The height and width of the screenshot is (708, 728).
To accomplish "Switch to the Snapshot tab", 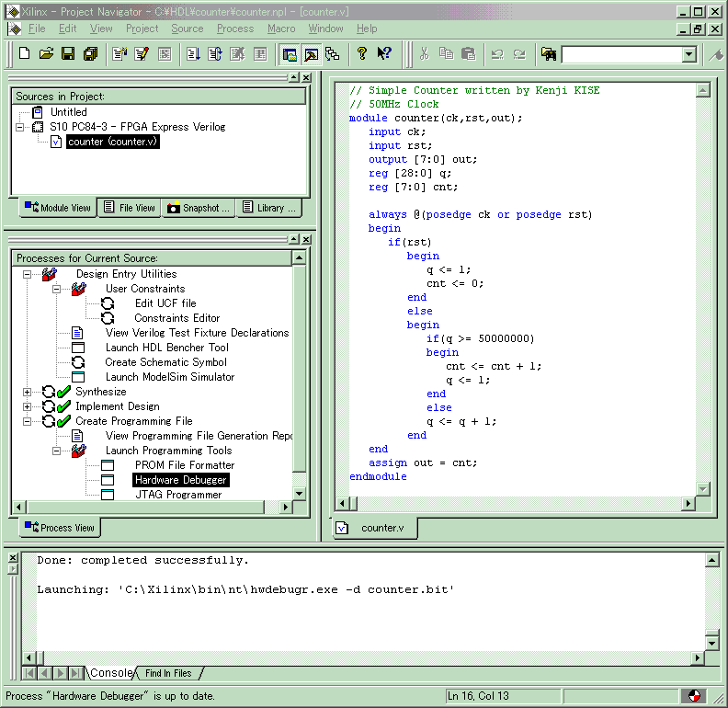I will pyautogui.click(x=199, y=208).
